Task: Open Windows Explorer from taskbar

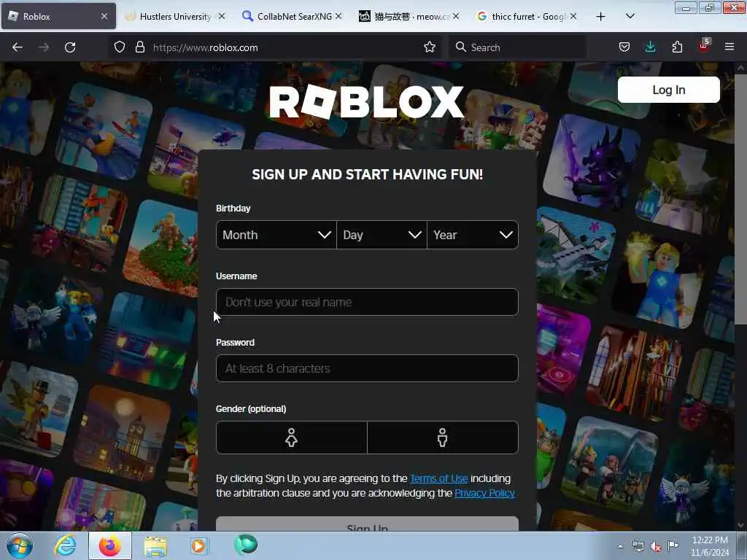Action: coord(155,545)
